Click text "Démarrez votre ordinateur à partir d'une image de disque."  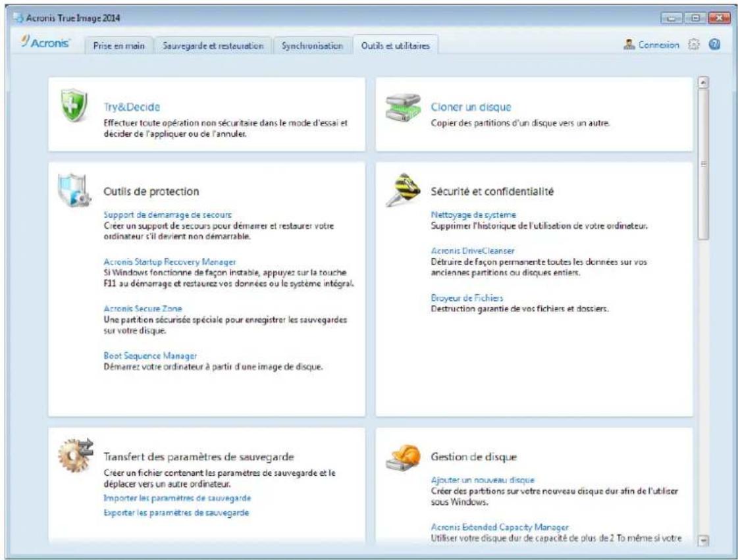(x=213, y=367)
